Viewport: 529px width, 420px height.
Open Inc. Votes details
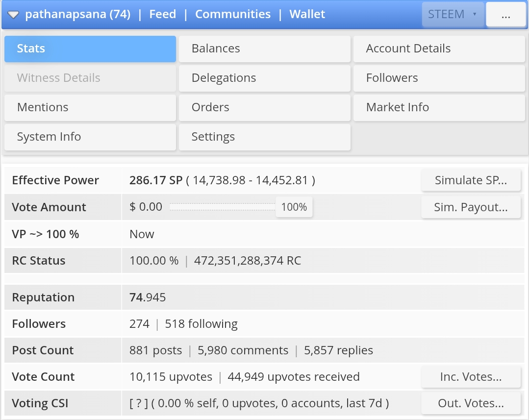pyautogui.click(x=471, y=377)
